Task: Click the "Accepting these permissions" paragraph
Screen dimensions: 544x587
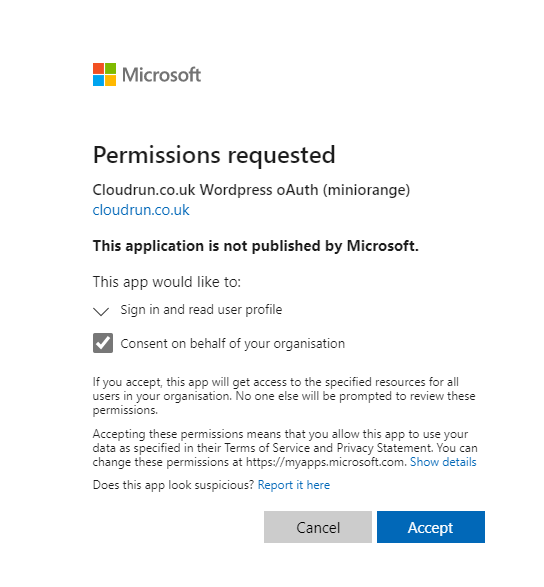Action: 285,448
